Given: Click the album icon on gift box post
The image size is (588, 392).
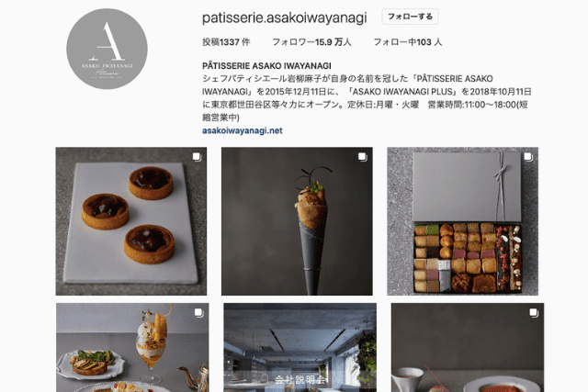Looking at the screenshot, I should click(528, 157).
